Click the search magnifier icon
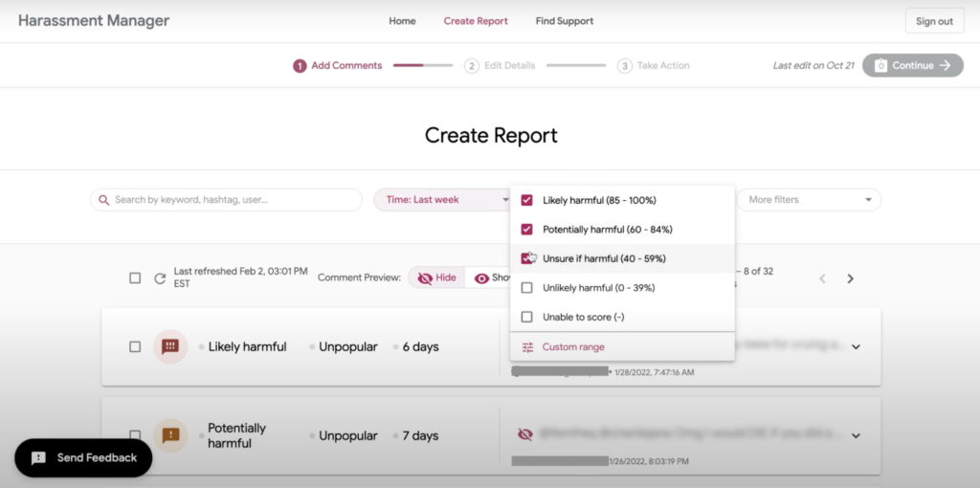The height and width of the screenshot is (488, 980). (103, 200)
